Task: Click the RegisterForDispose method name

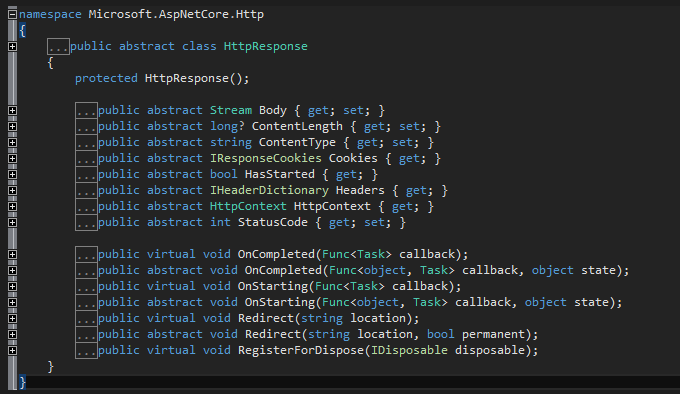Action: (301, 351)
